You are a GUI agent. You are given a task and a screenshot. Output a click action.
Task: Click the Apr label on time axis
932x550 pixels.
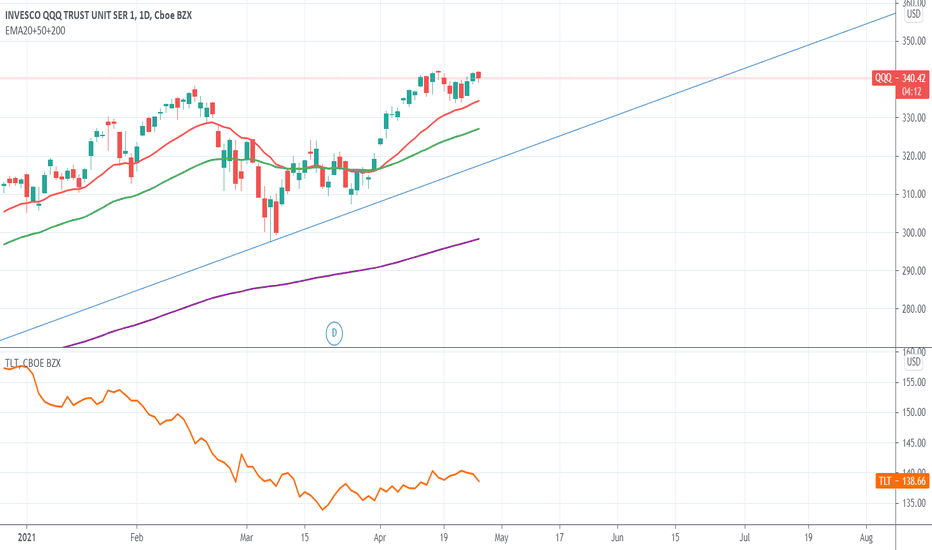click(x=380, y=538)
